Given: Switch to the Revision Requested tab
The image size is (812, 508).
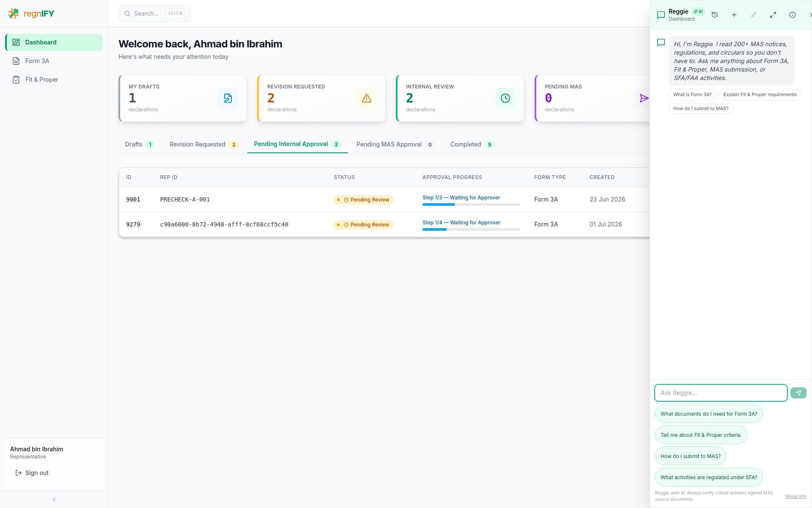Looking at the screenshot, I should (x=204, y=144).
